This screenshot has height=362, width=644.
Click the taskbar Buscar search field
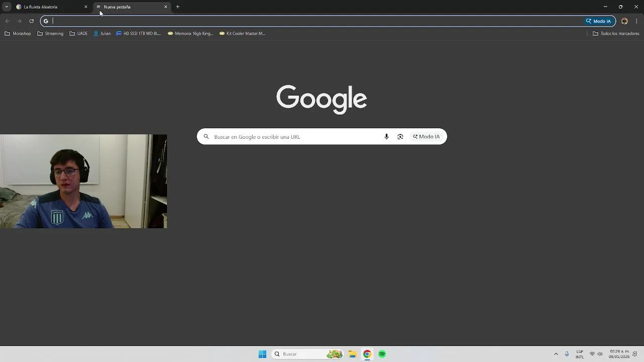[x=307, y=354]
